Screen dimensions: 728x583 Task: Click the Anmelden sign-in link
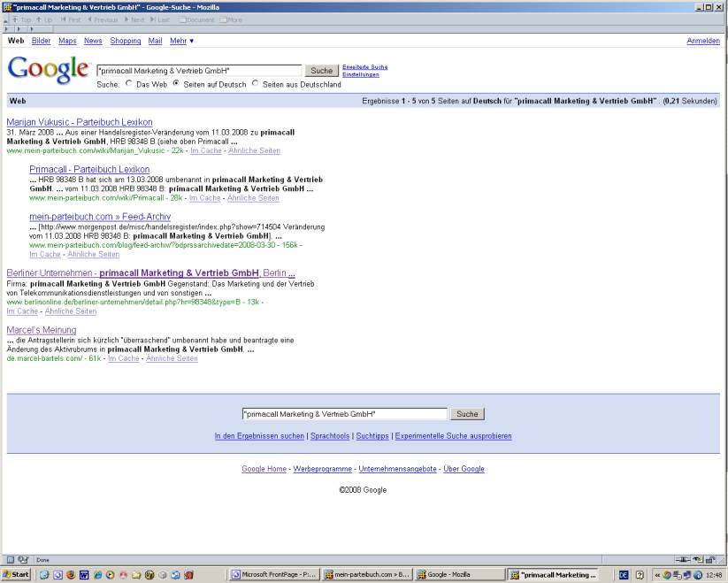click(703, 41)
